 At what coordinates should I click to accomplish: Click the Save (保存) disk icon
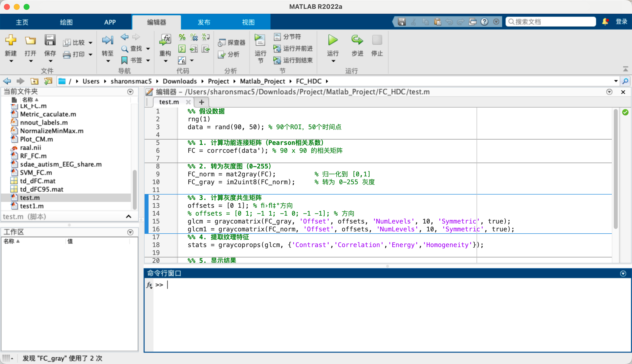point(50,40)
